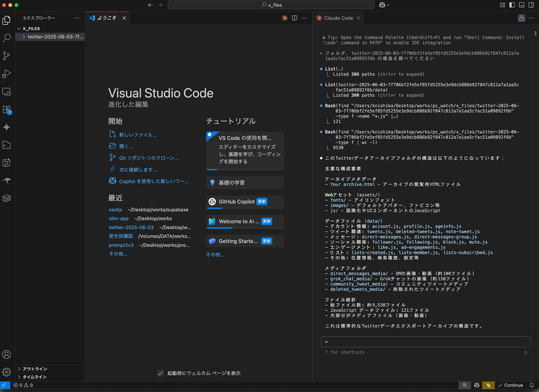This screenshot has height=392, width=539.
Task: Click the yellow highlighted status bar icon
Action: click(x=488, y=385)
